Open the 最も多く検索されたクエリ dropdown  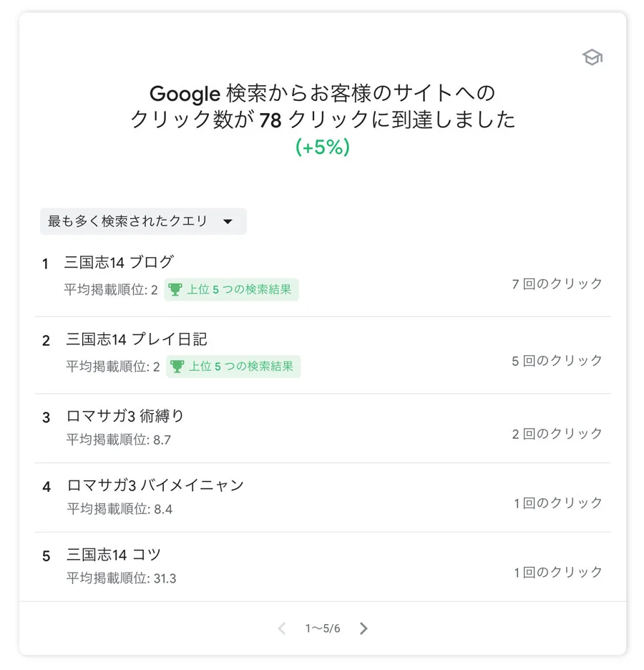point(143,221)
